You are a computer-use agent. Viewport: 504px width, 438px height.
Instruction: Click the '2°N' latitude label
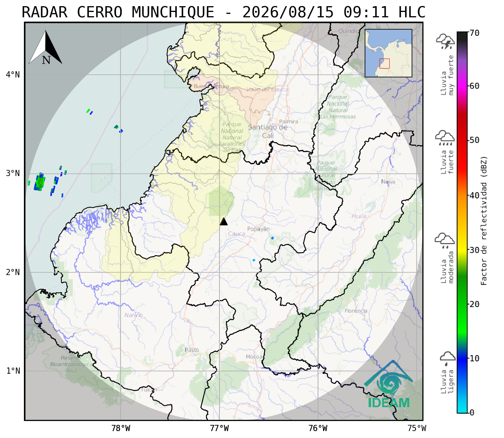[x=13, y=272]
